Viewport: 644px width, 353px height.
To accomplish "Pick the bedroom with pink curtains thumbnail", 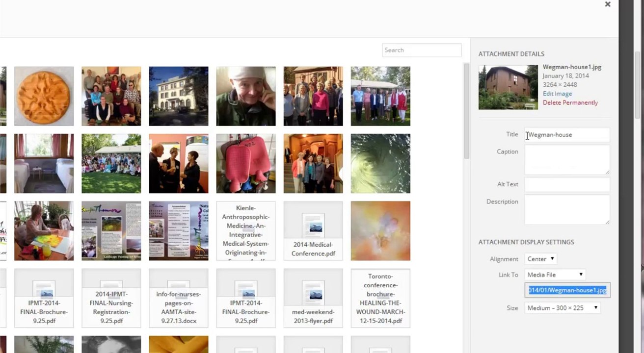I will 44,163.
